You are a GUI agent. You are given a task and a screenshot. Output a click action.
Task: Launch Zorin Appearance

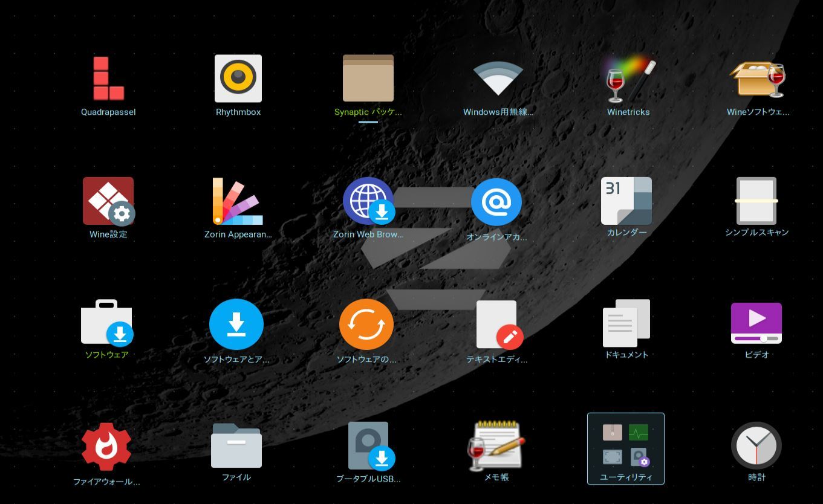[238, 201]
